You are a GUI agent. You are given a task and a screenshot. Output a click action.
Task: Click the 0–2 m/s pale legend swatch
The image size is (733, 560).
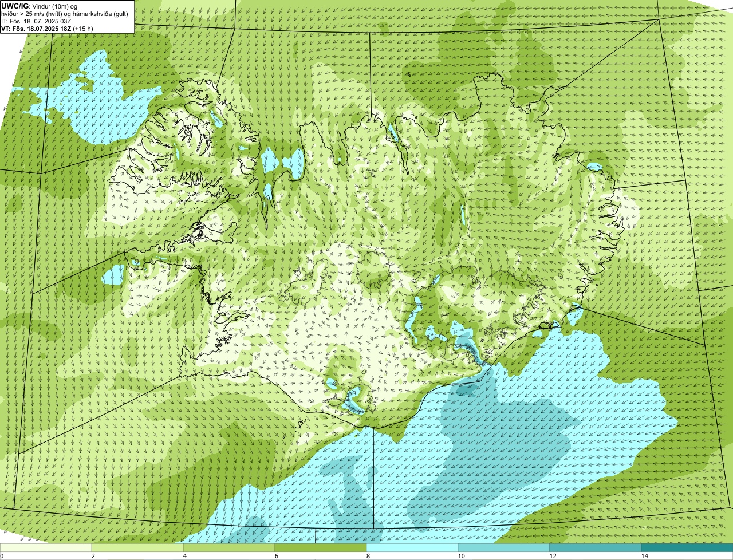tap(46, 547)
